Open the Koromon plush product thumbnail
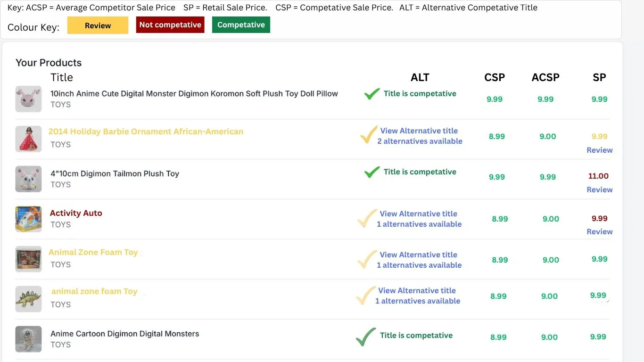 coord(28,99)
